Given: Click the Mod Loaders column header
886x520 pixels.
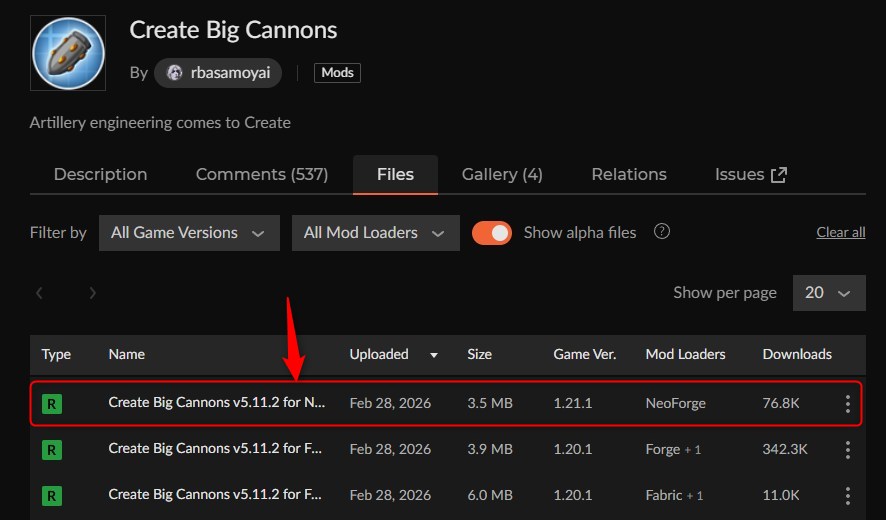Looking at the screenshot, I should [685, 354].
